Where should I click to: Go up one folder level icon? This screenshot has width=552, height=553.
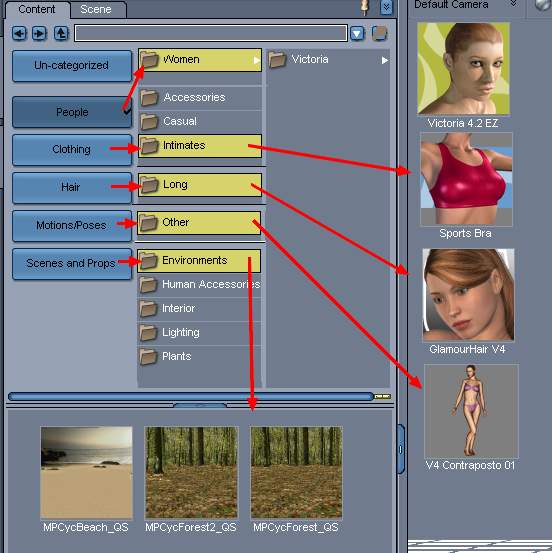click(61, 34)
